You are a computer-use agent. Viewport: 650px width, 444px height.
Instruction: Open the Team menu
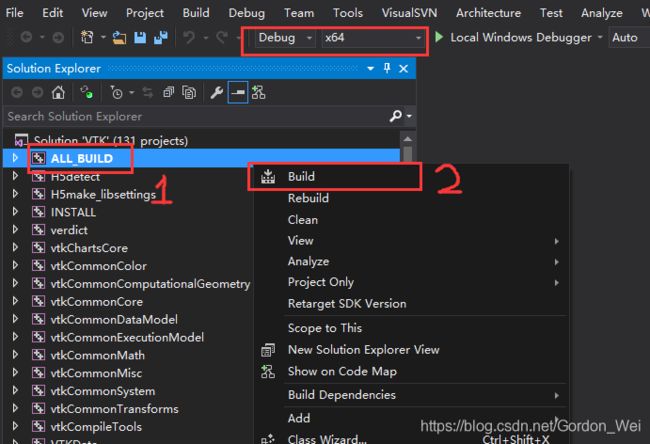coord(299,13)
